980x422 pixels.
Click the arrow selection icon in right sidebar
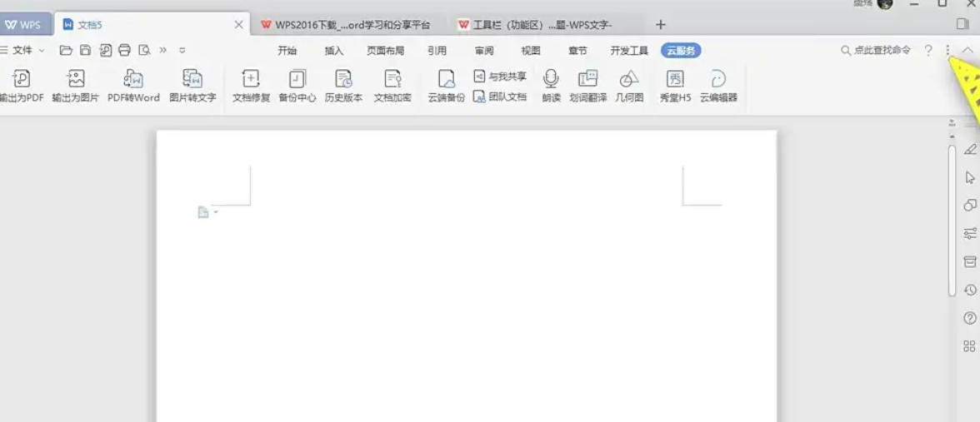click(x=970, y=177)
